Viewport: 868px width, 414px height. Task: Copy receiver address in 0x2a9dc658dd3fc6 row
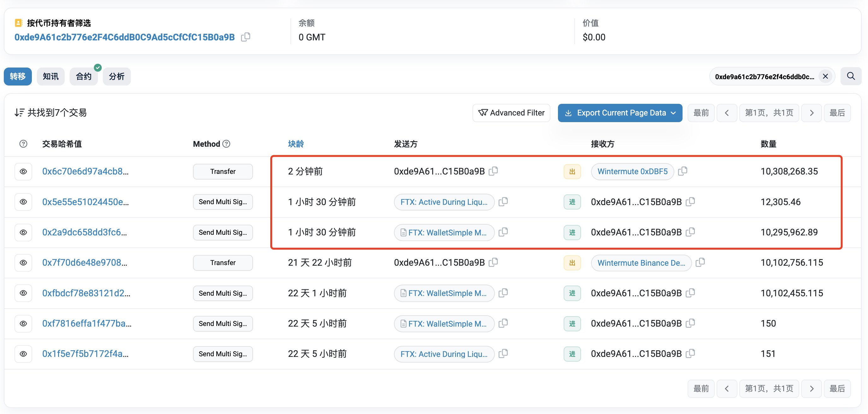tap(690, 232)
